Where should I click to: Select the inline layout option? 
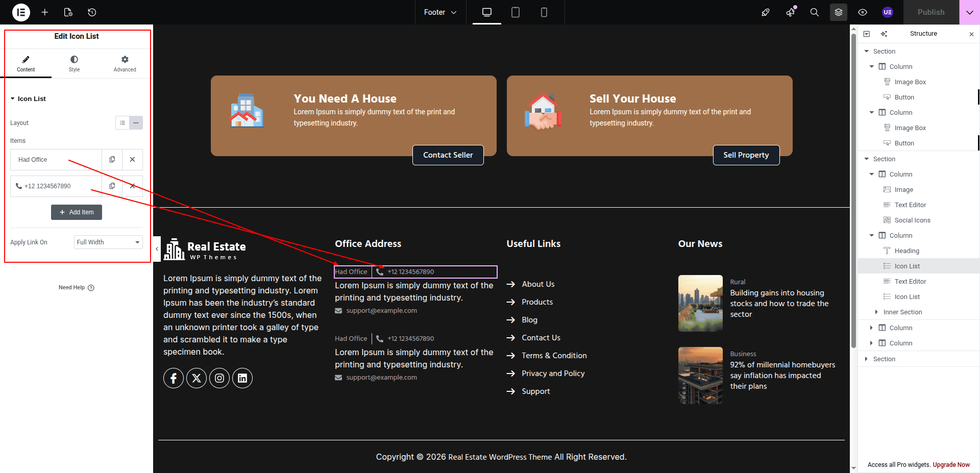click(136, 123)
